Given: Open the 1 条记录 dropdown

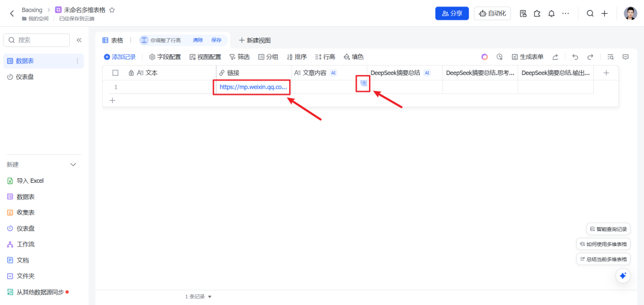Looking at the screenshot, I should (199, 297).
